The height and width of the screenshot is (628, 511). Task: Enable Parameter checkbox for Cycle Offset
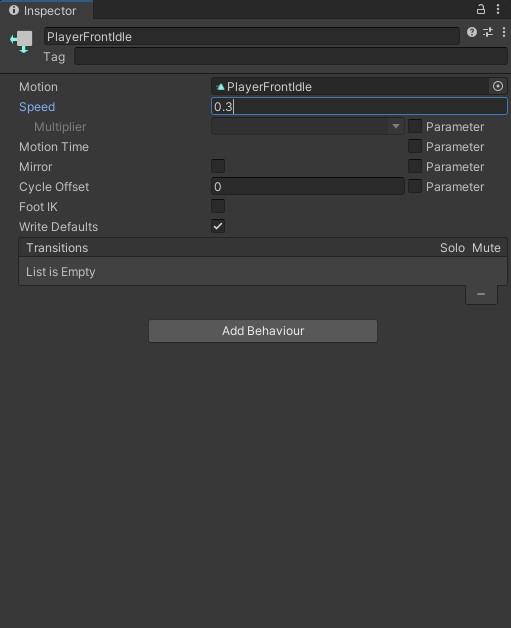coord(415,186)
